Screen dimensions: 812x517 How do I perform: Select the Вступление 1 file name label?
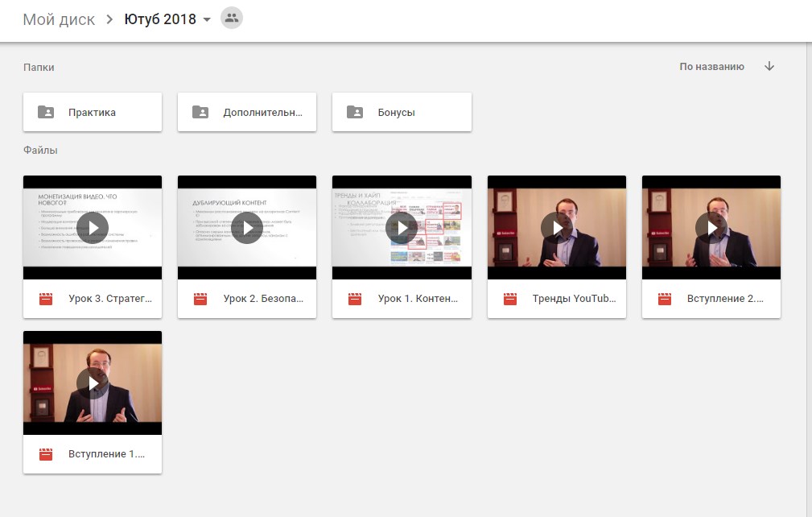click(x=107, y=454)
